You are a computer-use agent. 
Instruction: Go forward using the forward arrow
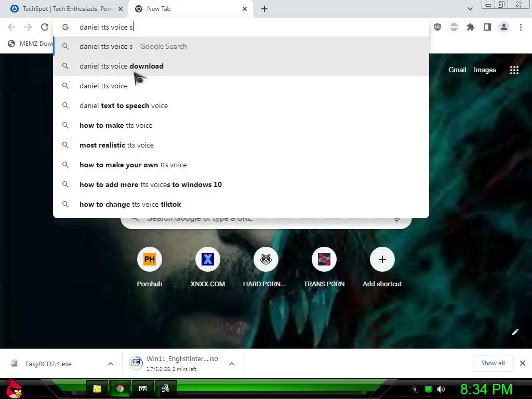coord(28,27)
